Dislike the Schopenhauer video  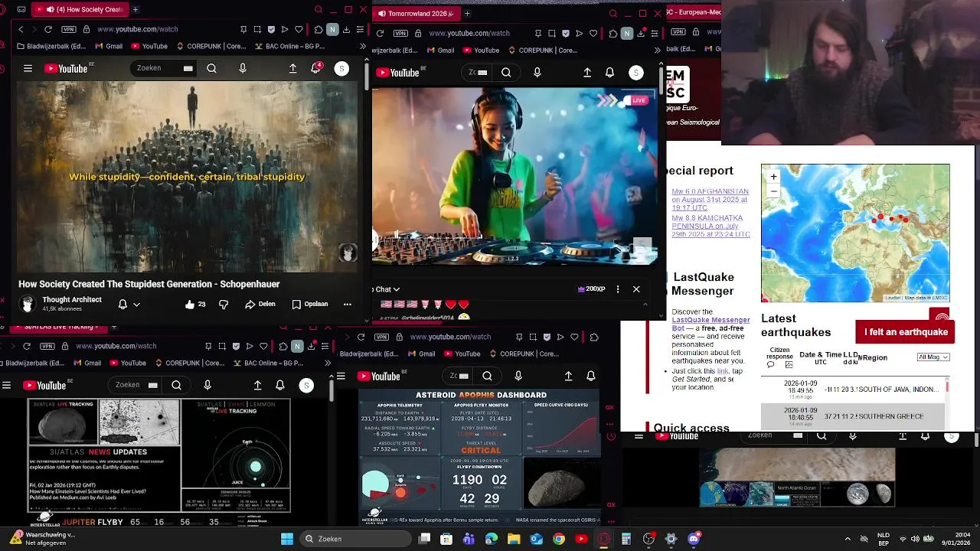224,304
